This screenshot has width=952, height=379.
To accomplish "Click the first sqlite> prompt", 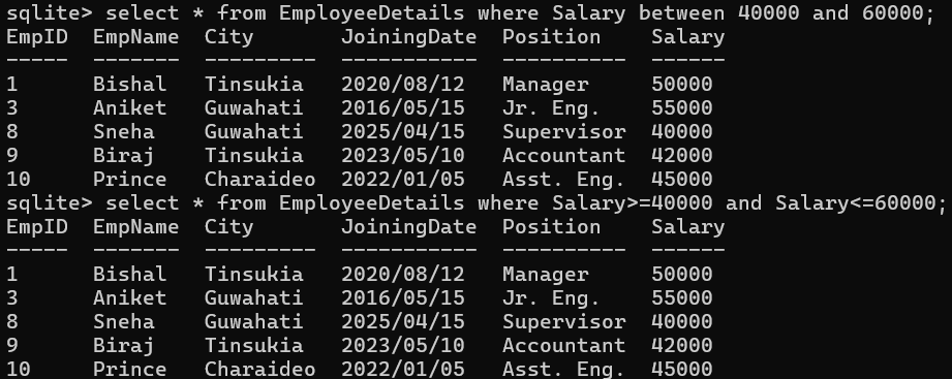I will (49, 13).
